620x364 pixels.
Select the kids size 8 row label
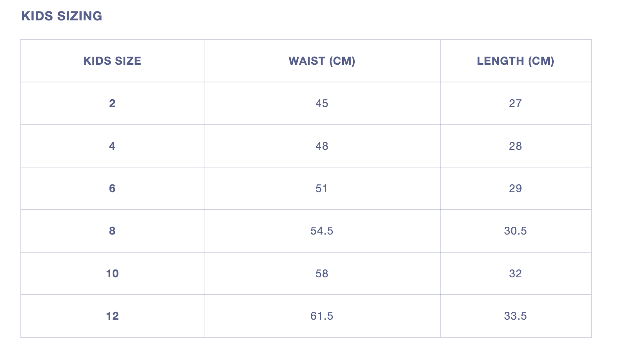click(112, 231)
